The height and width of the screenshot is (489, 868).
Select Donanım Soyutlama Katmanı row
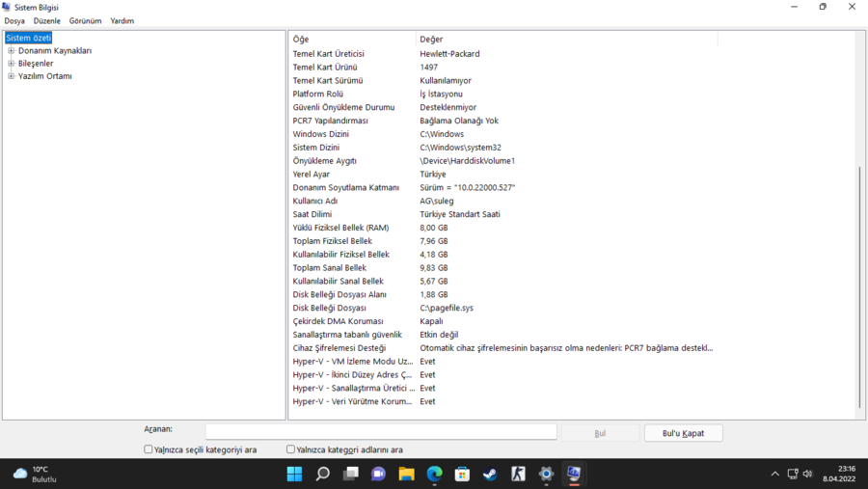tap(503, 187)
